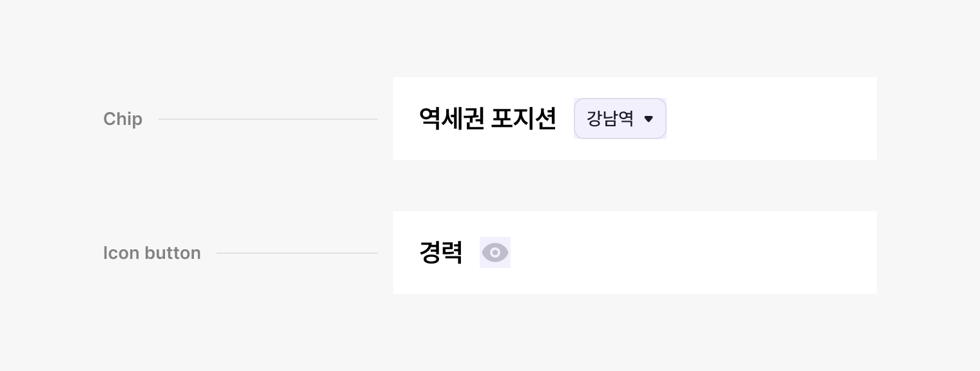Select the gray Chip label
Screen dimensions: 980x371
[x=122, y=119]
